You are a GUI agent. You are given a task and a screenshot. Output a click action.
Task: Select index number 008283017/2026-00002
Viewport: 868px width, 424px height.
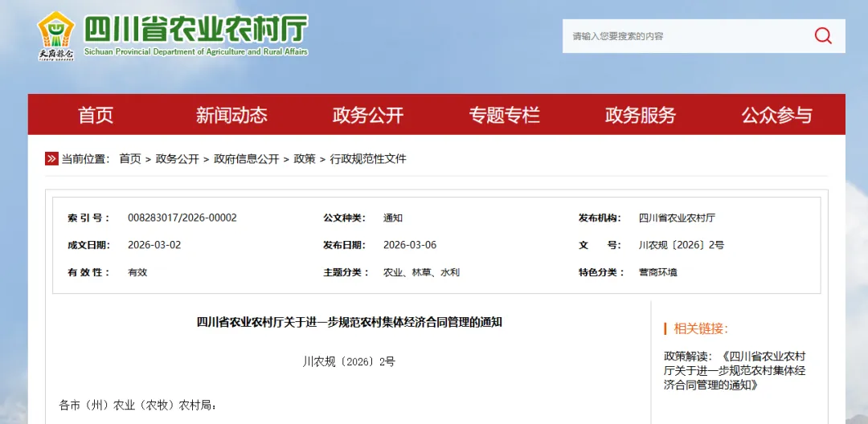pyautogui.click(x=182, y=218)
